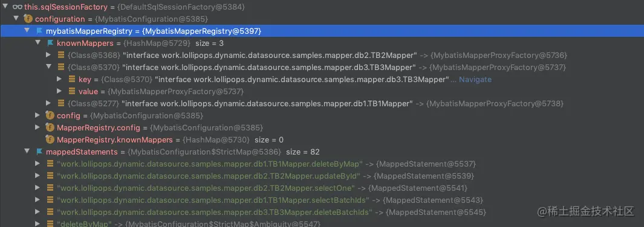Viewport: 644px width, 227px height.
Task: Select the knownMappers HashMap@5729 row
Action: [322, 43]
